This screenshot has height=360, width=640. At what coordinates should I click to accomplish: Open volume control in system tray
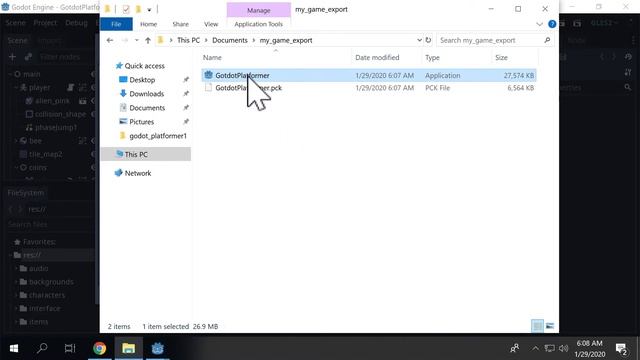564,348
